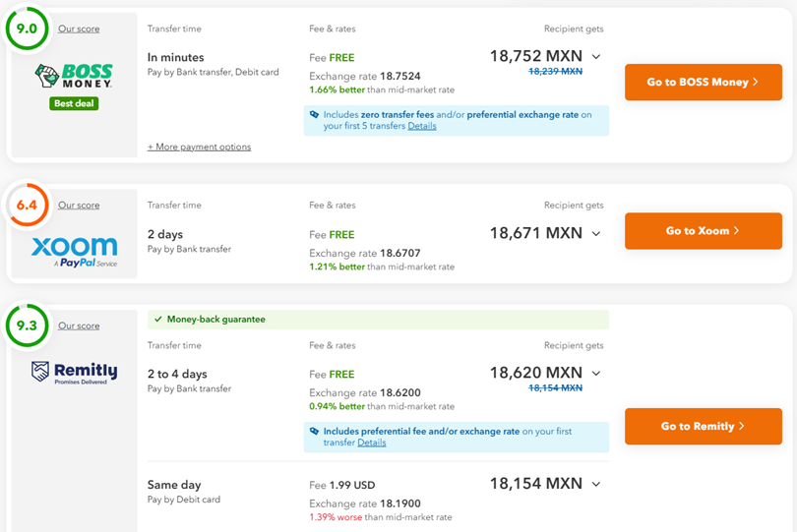Expand the 18,671 MXN recipient amount details
This screenshot has height=532, width=797.
click(596, 234)
